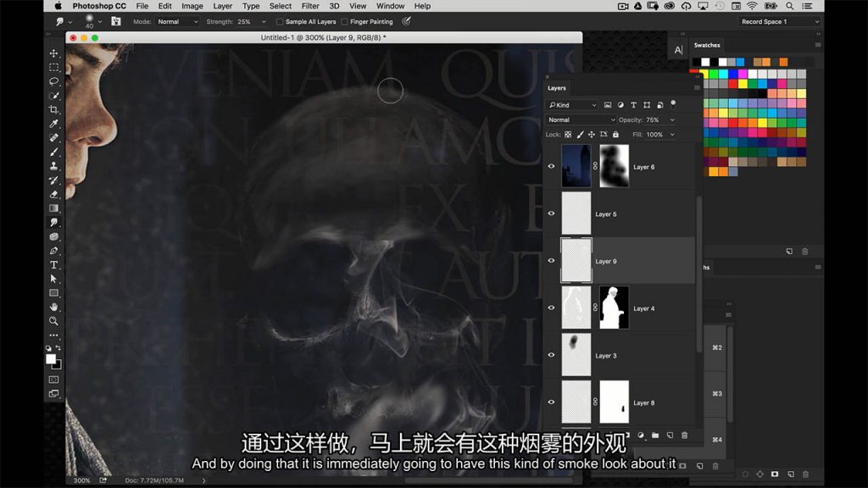
Task: Select the Spot Healing Brush tool
Action: 53,138
